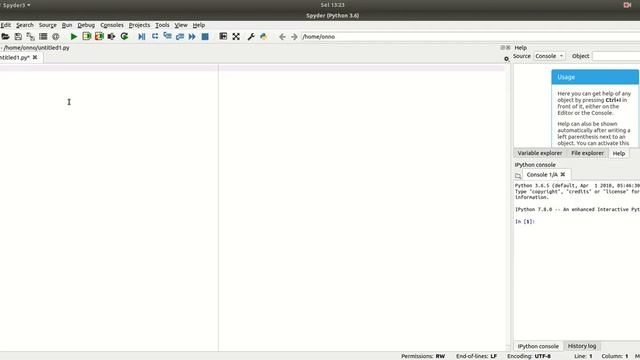Click the End-of-lines: LF status entry
Image resolution: width=640 pixels, height=360 pixels.
click(476, 356)
